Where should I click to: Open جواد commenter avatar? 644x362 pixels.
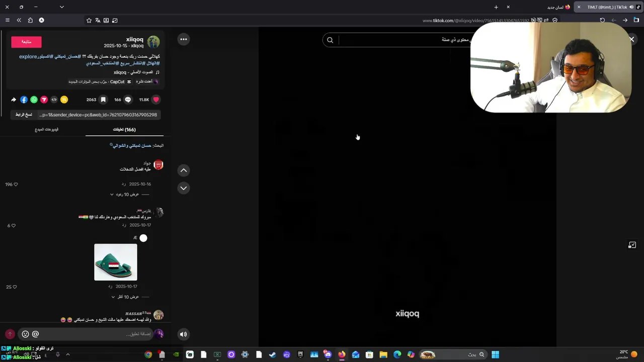[x=158, y=165]
